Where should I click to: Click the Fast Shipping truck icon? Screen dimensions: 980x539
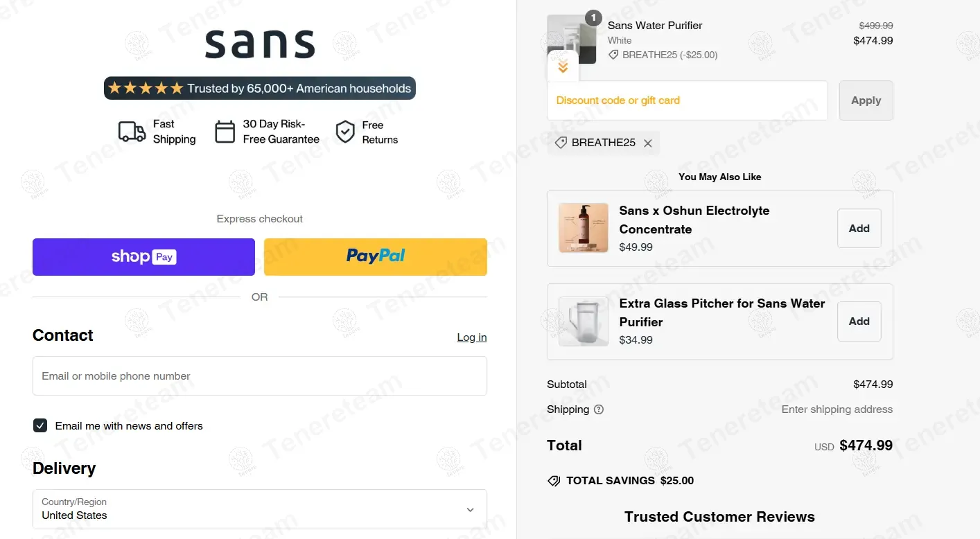click(x=132, y=132)
